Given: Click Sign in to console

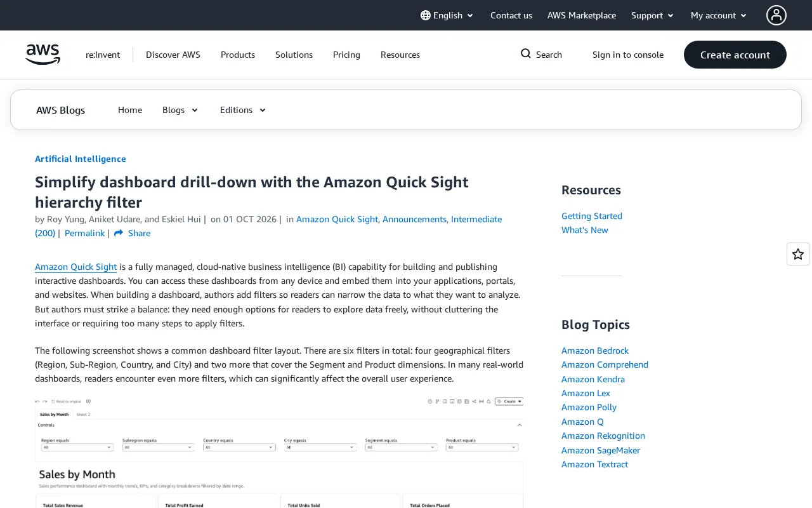Looking at the screenshot, I should coord(628,55).
